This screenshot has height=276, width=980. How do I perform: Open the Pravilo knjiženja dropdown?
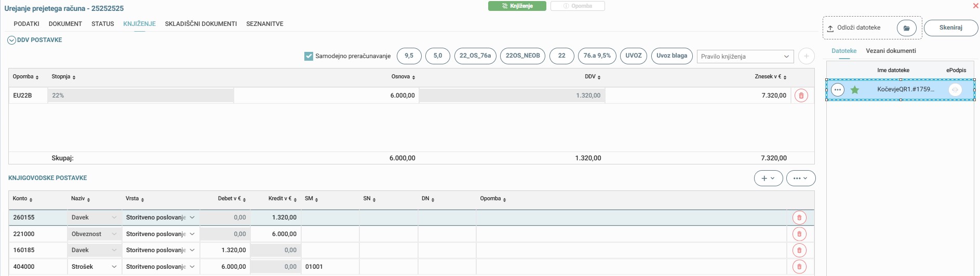(x=745, y=56)
